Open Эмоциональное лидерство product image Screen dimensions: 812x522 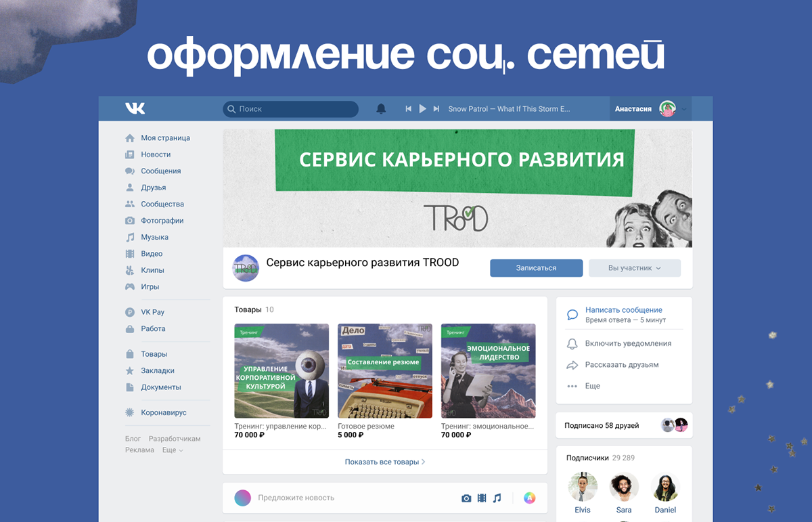[x=489, y=371]
